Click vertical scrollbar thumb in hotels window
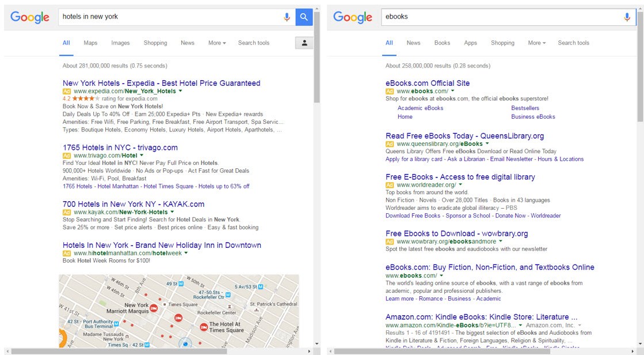 [x=317, y=58]
